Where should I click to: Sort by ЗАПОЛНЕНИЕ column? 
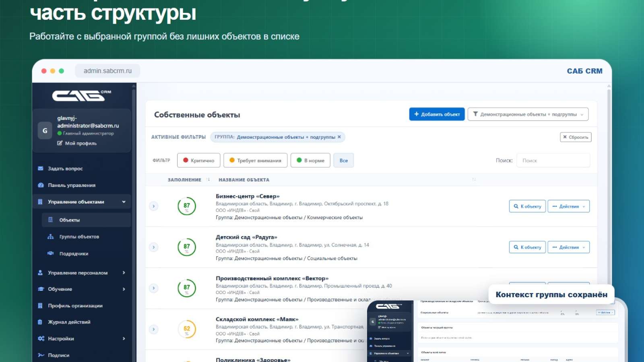pos(188,180)
